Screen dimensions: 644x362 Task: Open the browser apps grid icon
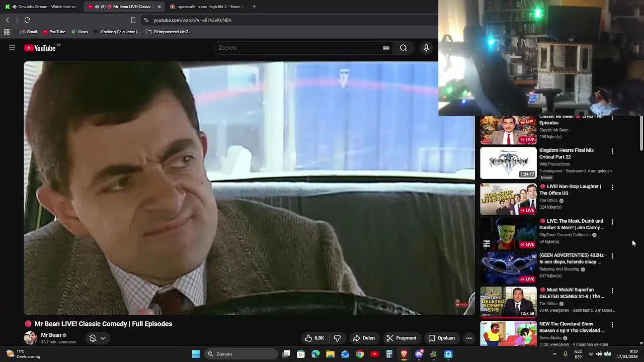point(7,32)
